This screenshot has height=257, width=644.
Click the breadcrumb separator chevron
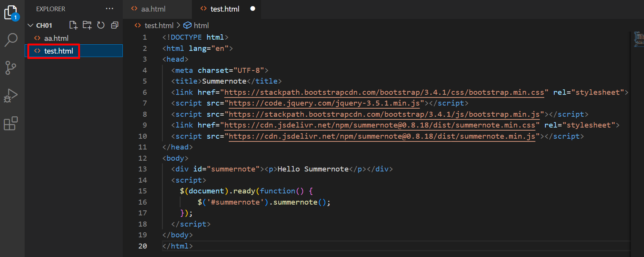pyautogui.click(x=178, y=25)
